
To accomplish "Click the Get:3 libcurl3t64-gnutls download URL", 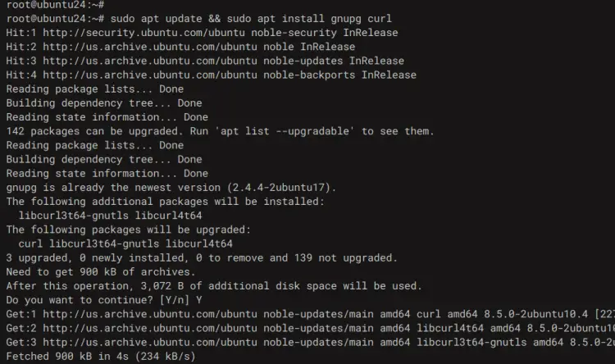I will click(150, 343).
